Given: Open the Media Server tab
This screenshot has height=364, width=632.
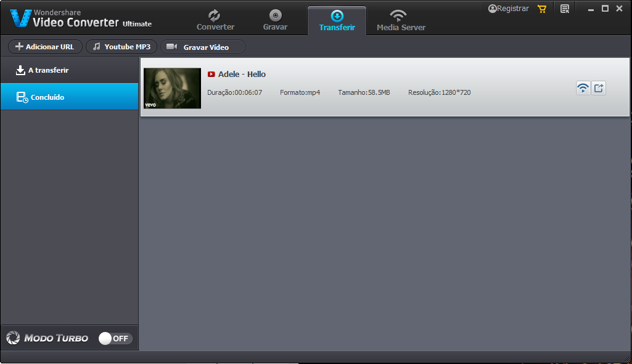Looking at the screenshot, I should point(401,20).
